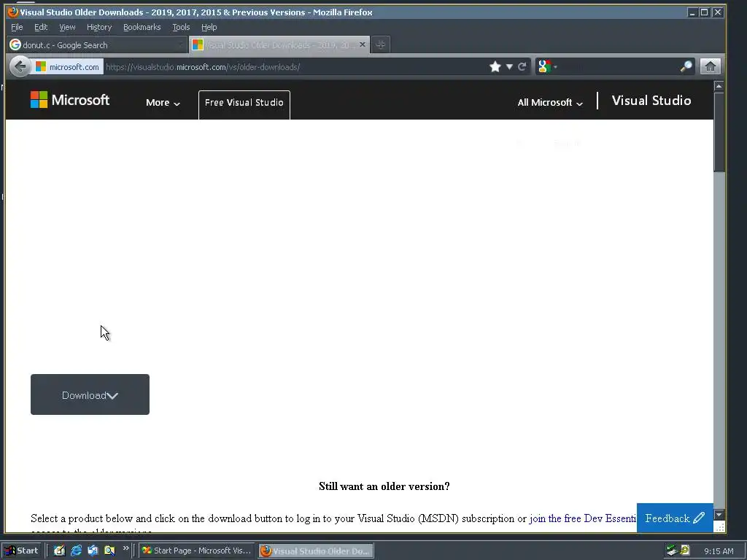Open the Windows Start button
747x560 pixels.
click(x=22, y=551)
